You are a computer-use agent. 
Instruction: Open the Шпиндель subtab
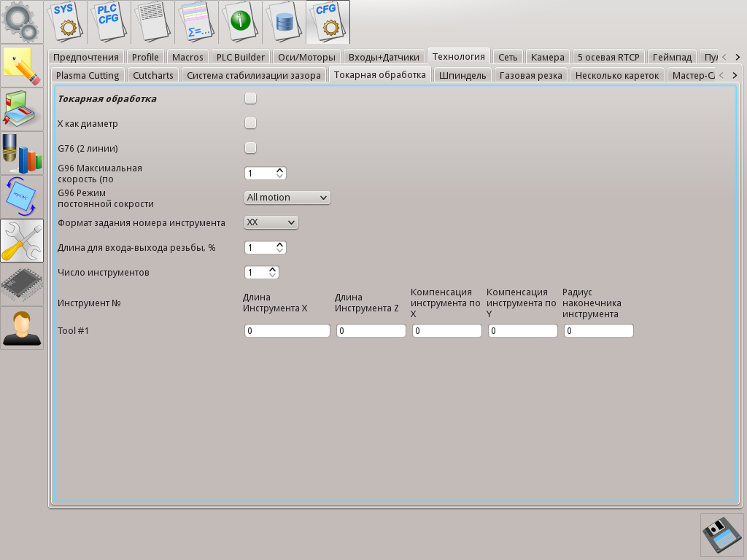coord(462,75)
